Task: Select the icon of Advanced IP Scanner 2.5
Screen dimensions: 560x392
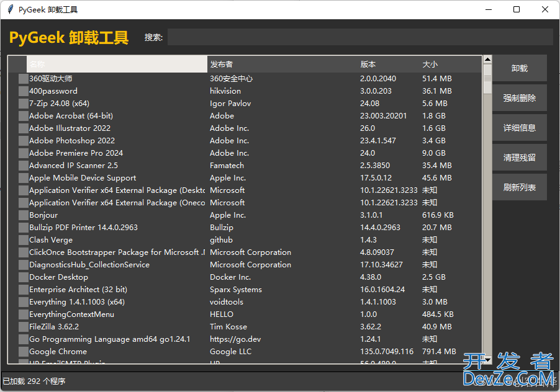Action: pos(23,166)
